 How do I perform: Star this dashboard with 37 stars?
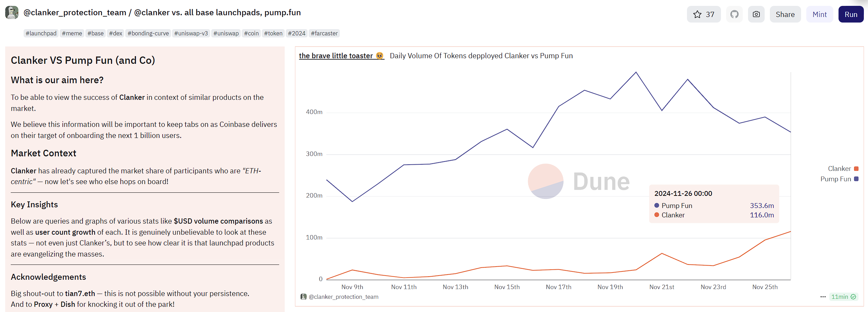704,14
